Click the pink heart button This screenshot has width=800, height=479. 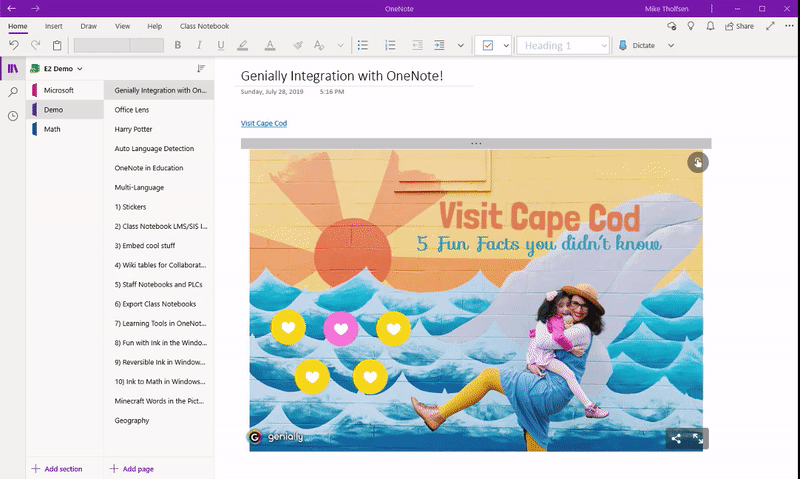pos(341,329)
